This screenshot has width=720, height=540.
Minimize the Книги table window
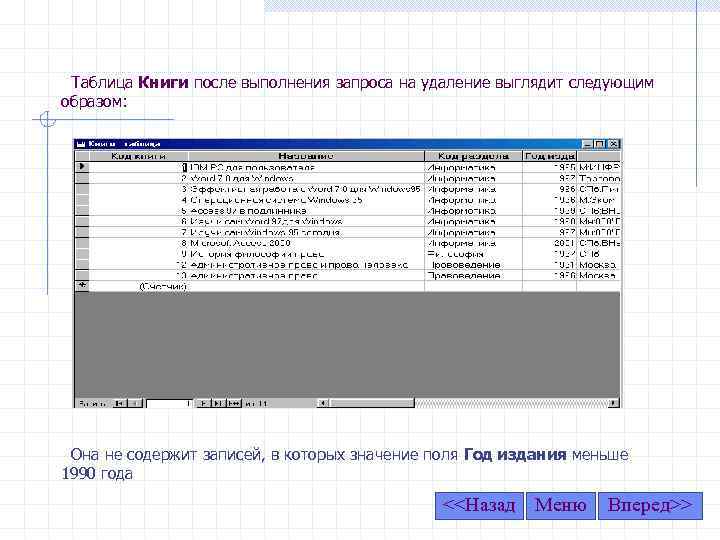pos(587,144)
